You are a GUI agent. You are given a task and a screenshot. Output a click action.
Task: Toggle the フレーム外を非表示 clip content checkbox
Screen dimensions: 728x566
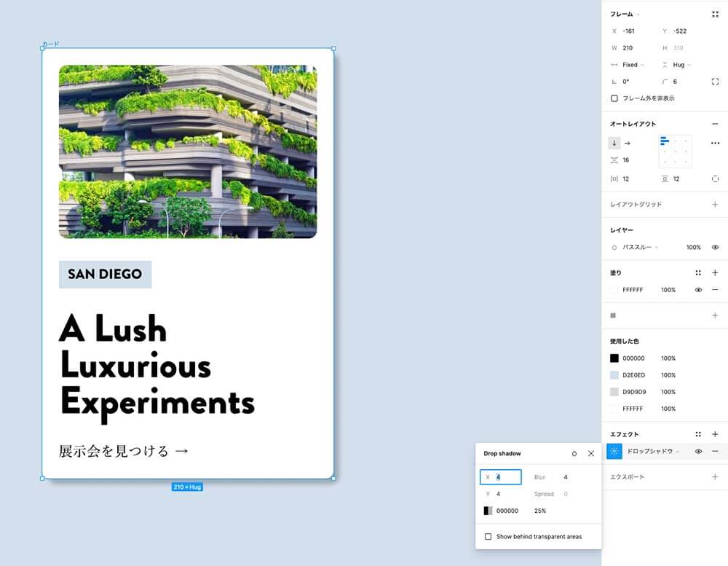tap(614, 98)
